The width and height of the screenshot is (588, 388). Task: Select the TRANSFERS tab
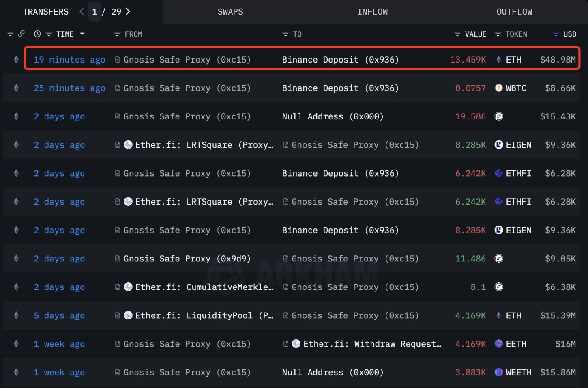pyautogui.click(x=45, y=12)
